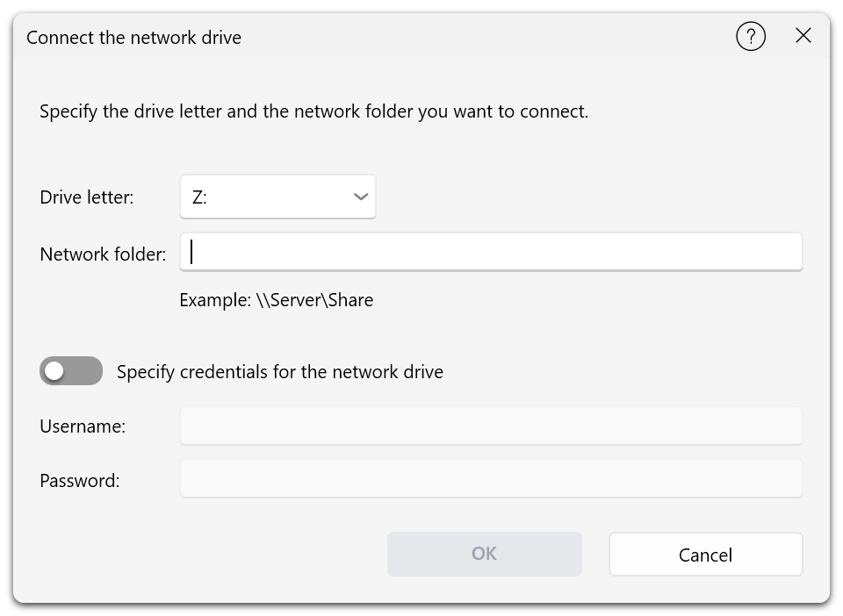Select the Password text field
The width and height of the screenshot is (843, 616).
491,478
